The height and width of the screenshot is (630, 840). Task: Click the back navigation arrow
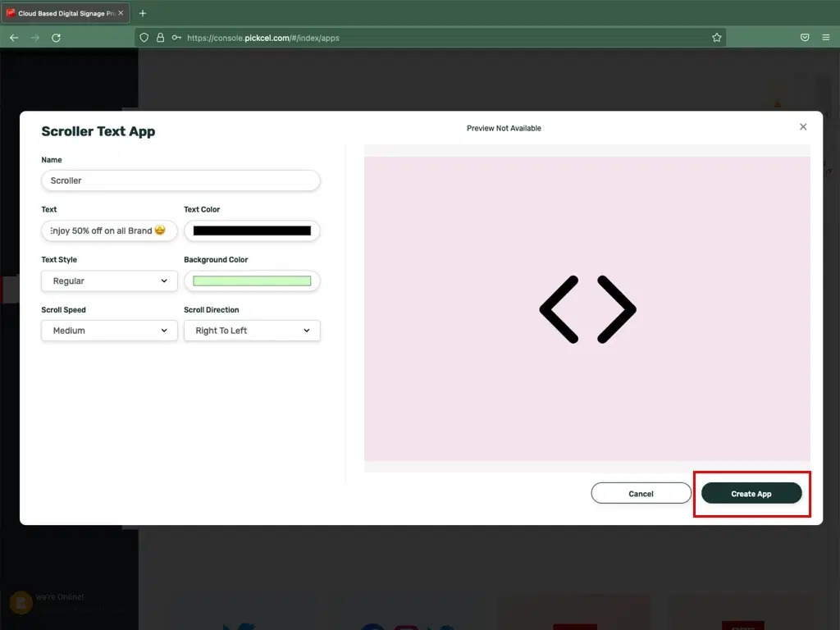point(13,37)
